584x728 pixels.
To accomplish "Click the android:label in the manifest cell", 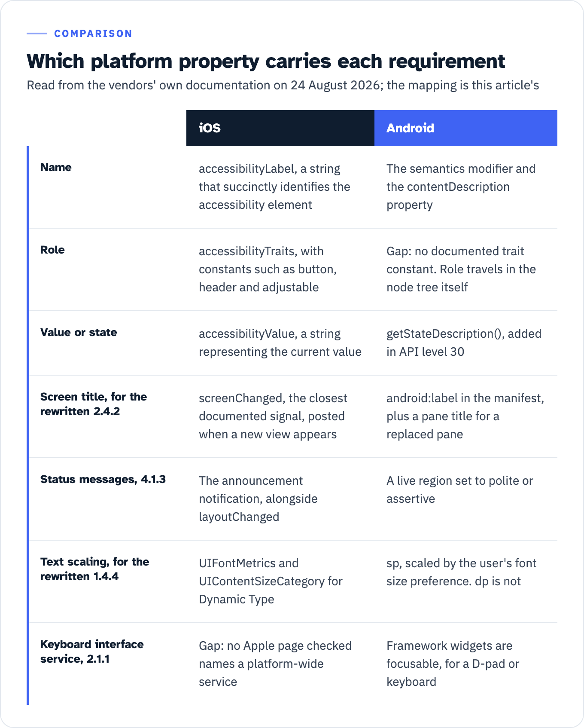I will coord(465,416).
